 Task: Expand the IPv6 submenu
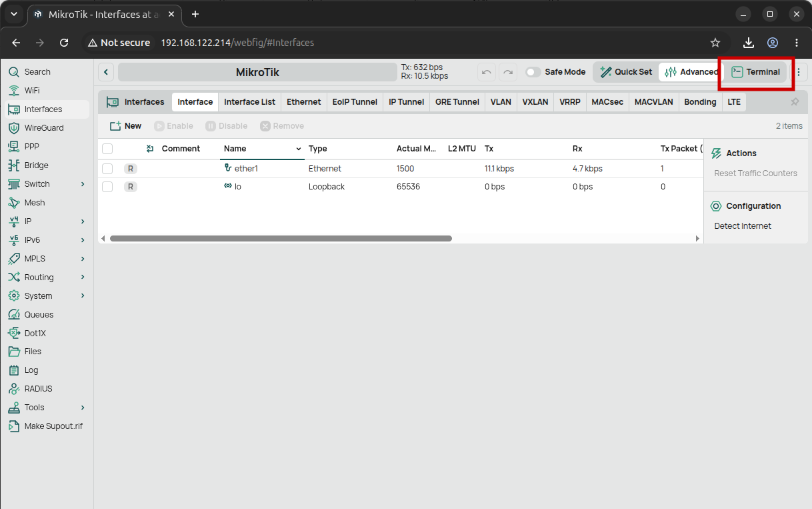pyautogui.click(x=83, y=240)
